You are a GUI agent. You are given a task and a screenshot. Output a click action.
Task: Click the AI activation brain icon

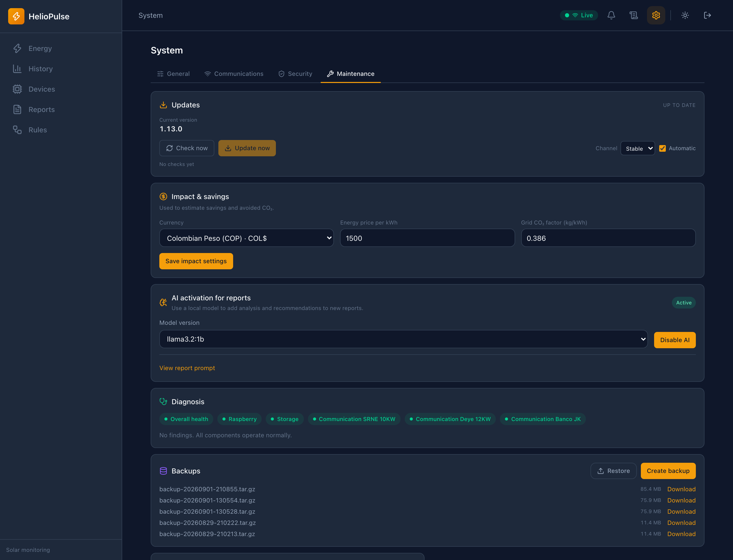click(x=163, y=302)
